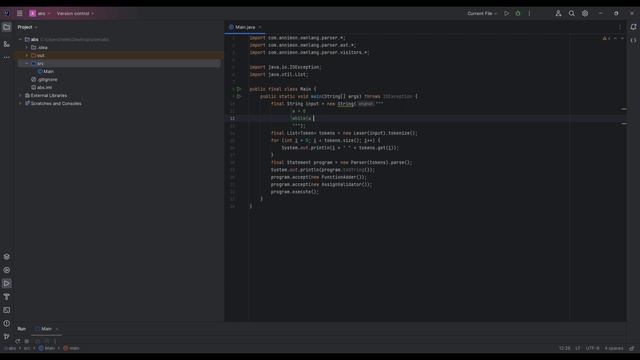Select the Run panel title tab
This screenshot has width=640, height=360.
click(x=22, y=329)
